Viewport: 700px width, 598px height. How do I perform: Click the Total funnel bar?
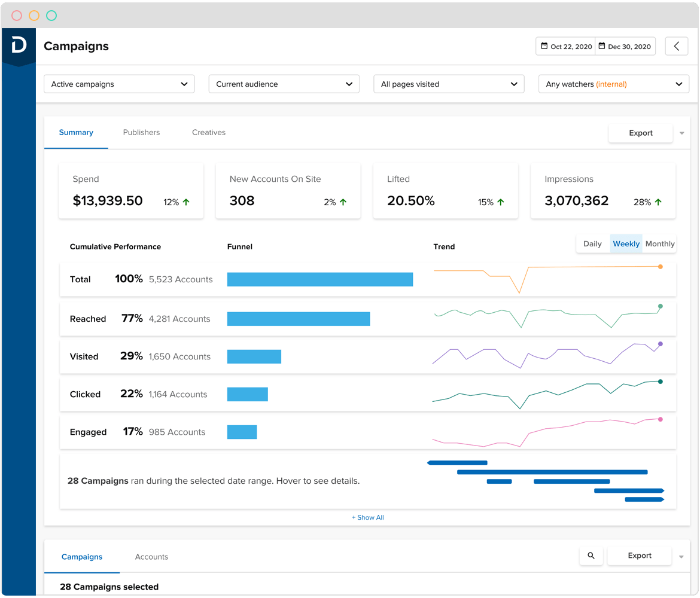[x=320, y=279]
